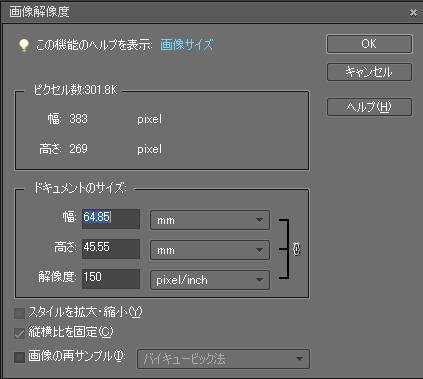Click the キャンセル button
The width and height of the screenshot is (423, 379).
pyautogui.click(x=369, y=72)
